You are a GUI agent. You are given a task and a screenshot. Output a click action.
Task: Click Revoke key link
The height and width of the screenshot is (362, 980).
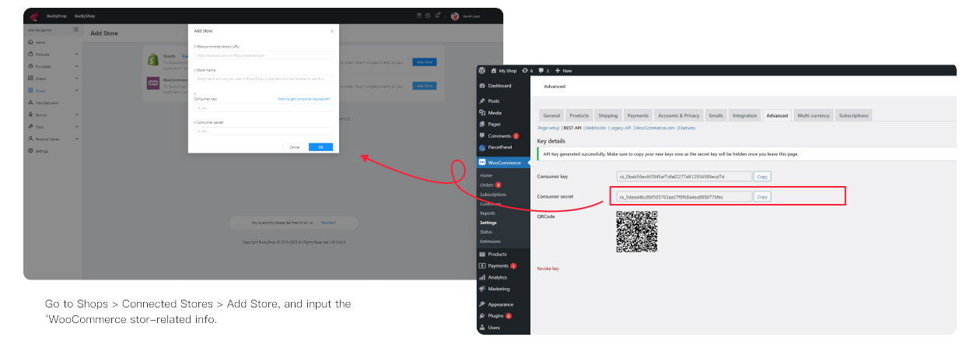(548, 269)
